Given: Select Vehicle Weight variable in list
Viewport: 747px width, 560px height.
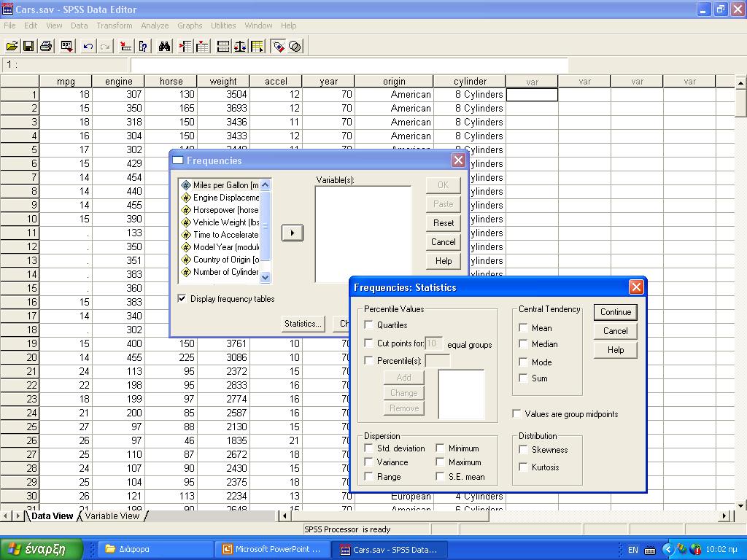Looking at the screenshot, I should (x=220, y=222).
